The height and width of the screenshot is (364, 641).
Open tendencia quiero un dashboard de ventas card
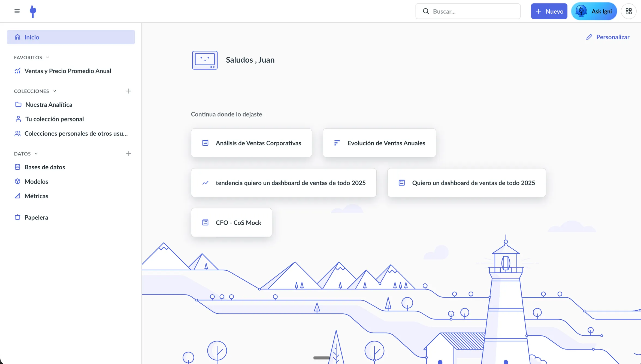284,183
